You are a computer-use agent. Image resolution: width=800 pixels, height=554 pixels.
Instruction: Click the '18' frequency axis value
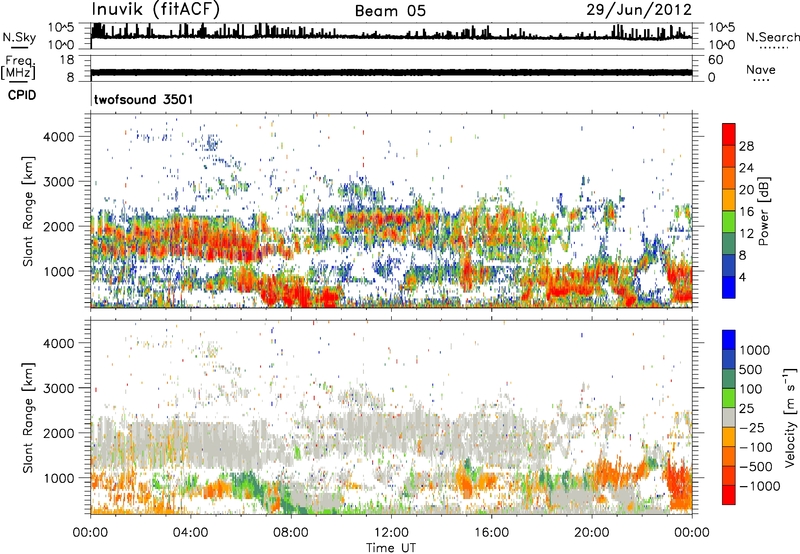click(66, 60)
